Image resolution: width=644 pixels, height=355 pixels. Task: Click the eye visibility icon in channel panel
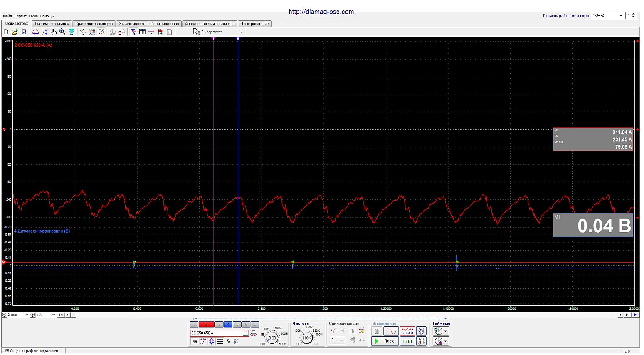pyautogui.click(x=195, y=341)
